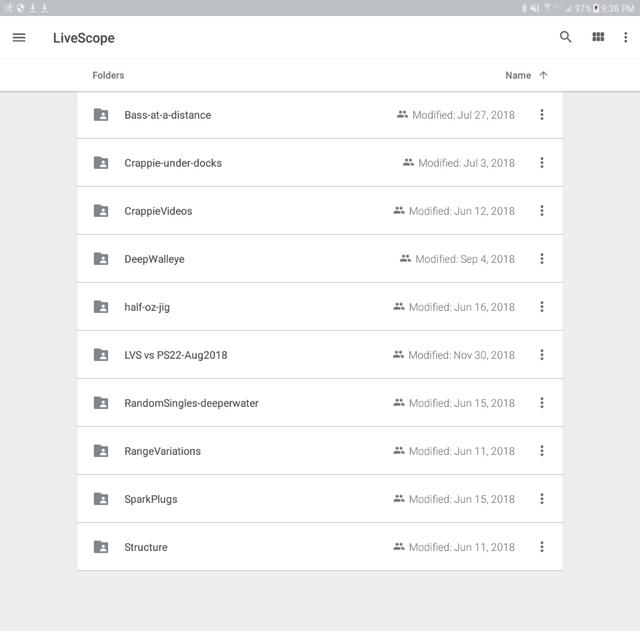Open more options for RangeVariations

pyautogui.click(x=542, y=451)
